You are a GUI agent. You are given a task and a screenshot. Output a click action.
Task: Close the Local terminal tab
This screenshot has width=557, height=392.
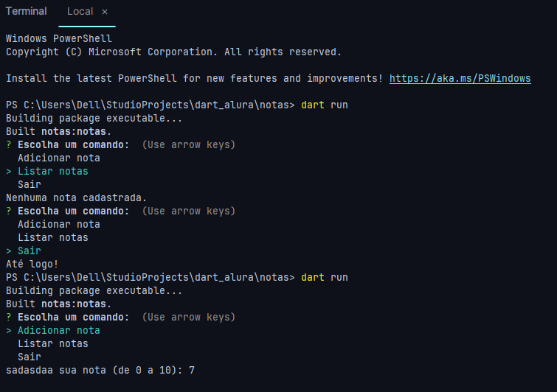coord(105,12)
